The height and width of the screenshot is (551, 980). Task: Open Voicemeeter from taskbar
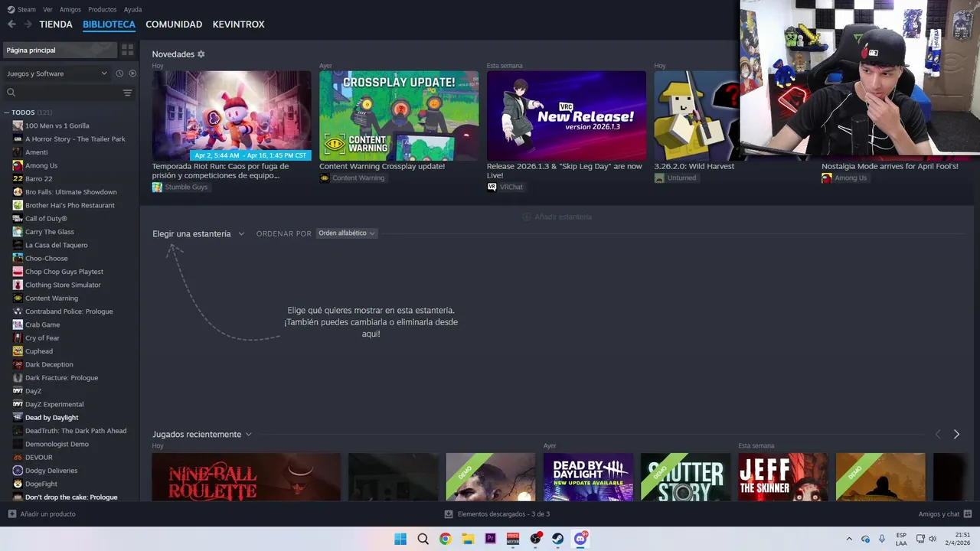coord(513,539)
